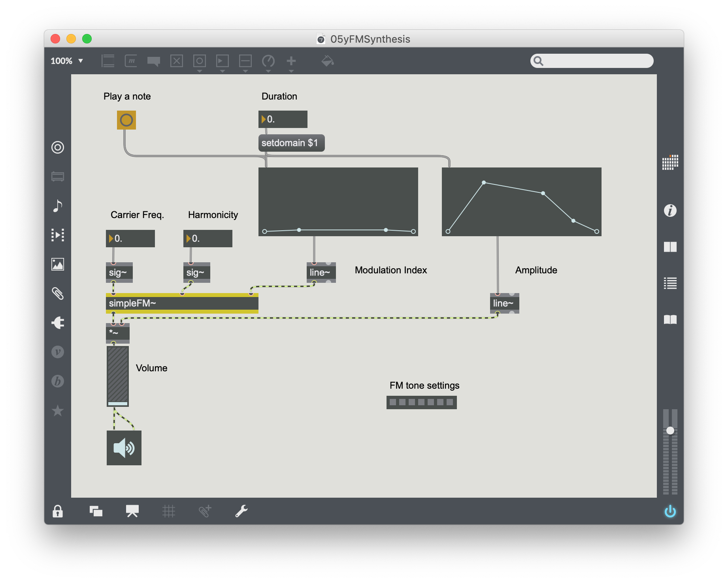Image resolution: width=728 pixels, height=583 pixels.
Task: Click the Play a note bang button
Action: click(x=126, y=120)
